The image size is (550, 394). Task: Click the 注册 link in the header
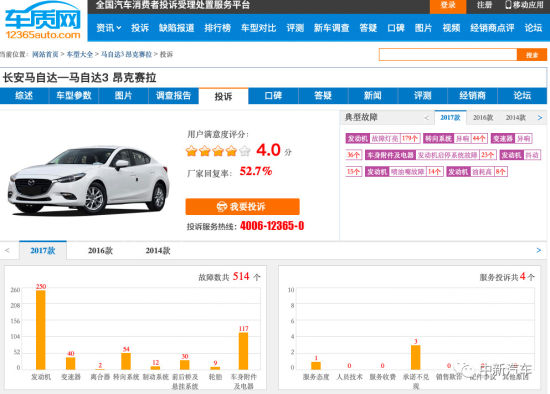(x=484, y=5)
